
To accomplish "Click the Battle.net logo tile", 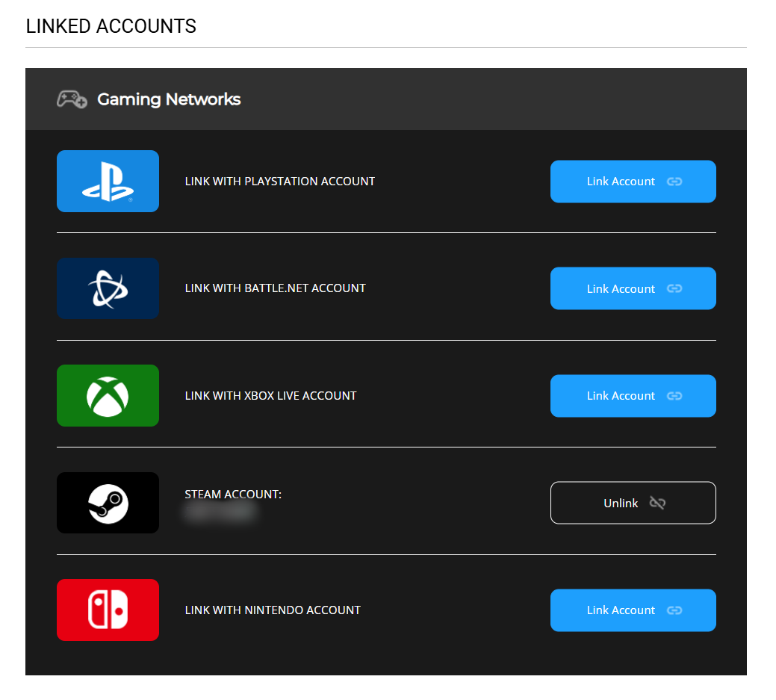I will coord(108,288).
